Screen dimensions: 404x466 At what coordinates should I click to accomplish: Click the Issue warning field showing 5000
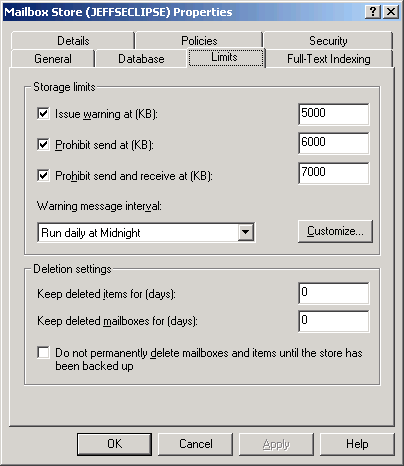[x=334, y=114]
